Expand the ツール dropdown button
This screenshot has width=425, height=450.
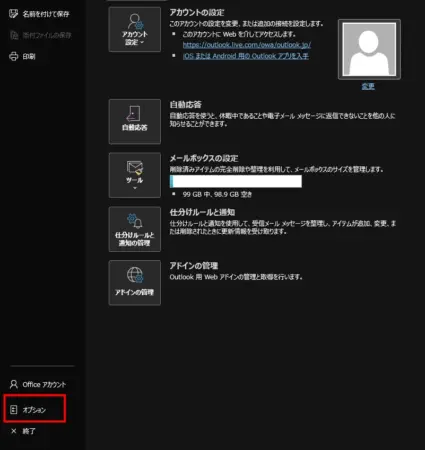pyautogui.click(x=135, y=175)
